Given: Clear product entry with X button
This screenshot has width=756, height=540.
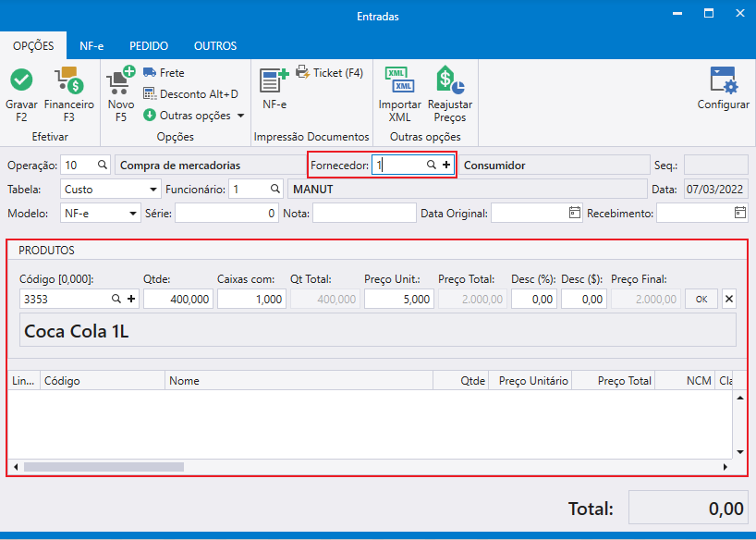Looking at the screenshot, I should click(729, 300).
